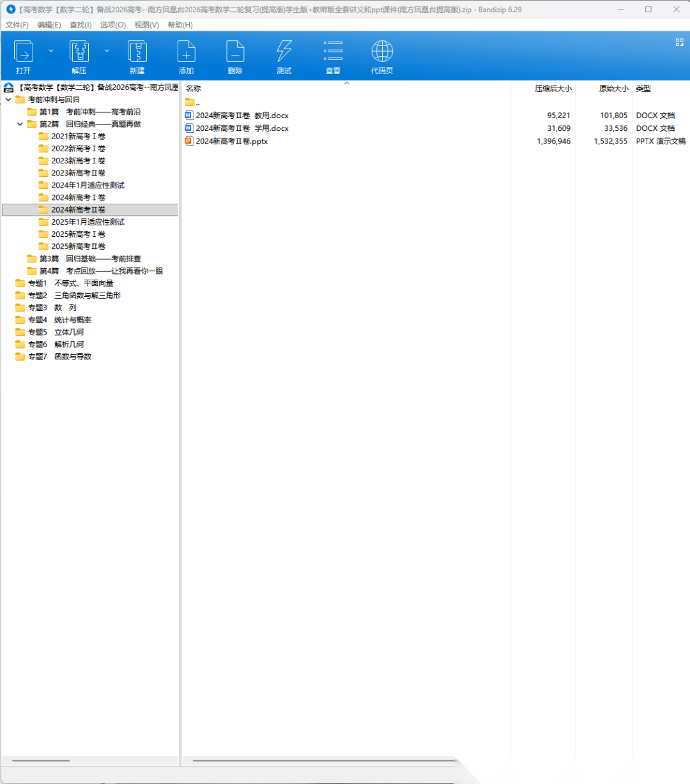This screenshot has height=784, width=690.
Task: Click the 名称 column header
Action: click(x=194, y=89)
